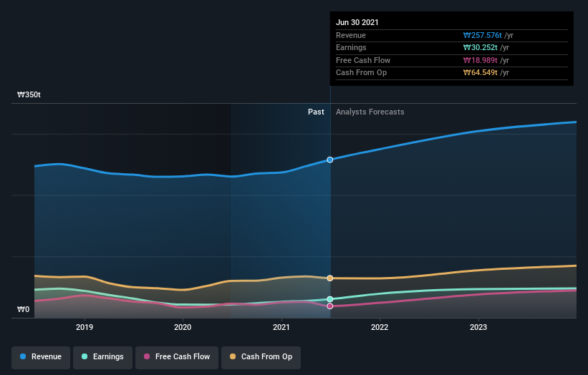Click the pink Free Cash Flow data point

click(330, 306)
